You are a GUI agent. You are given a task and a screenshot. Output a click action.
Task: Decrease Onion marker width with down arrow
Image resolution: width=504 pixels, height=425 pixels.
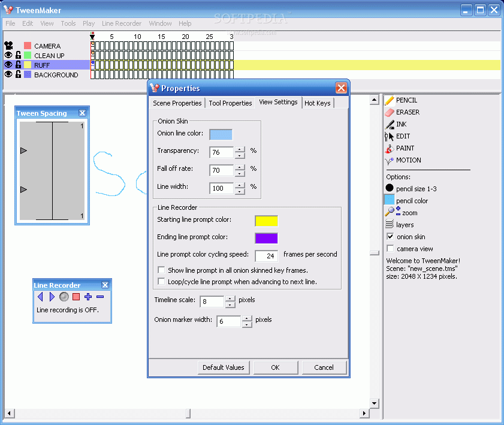tap(247, 324)
